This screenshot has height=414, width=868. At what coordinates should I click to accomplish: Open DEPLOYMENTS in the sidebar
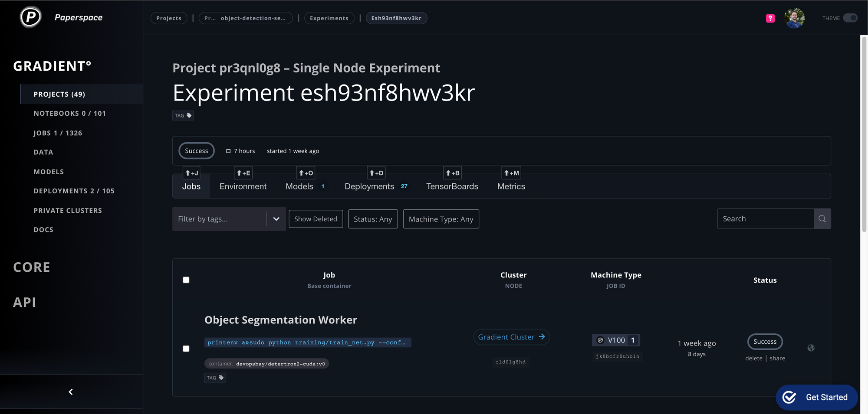click(x=74, y=191)
